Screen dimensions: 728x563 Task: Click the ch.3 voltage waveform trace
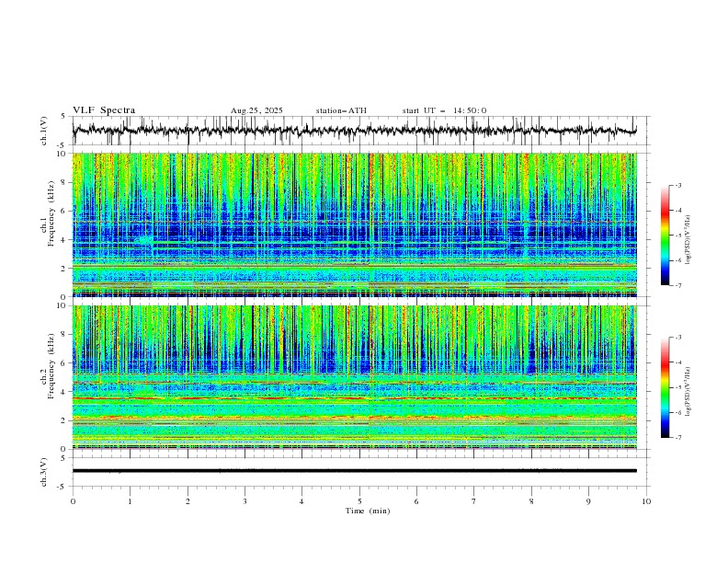click(x=354, y=471)
